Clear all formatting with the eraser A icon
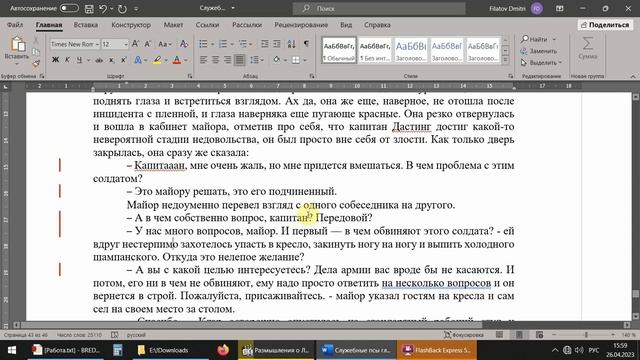 (184, 44)
